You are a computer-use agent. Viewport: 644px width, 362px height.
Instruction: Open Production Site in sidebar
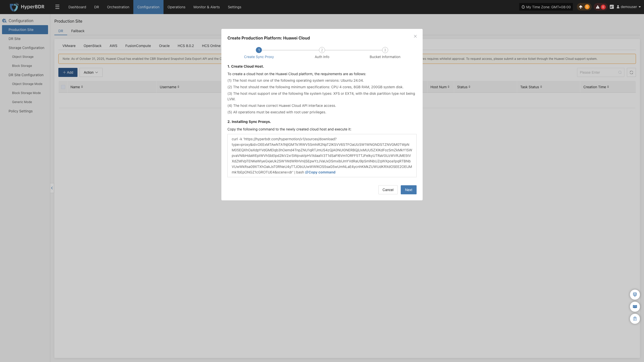(25, 30)
